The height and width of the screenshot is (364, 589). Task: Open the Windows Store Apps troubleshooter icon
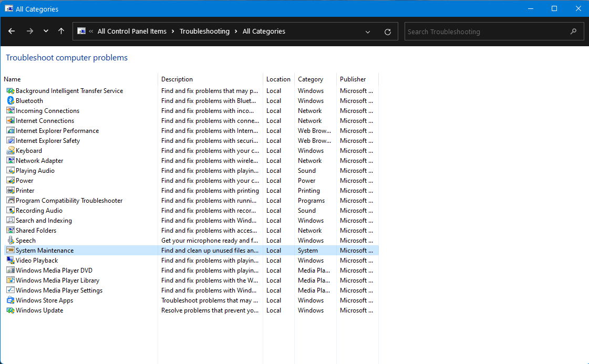11,300
